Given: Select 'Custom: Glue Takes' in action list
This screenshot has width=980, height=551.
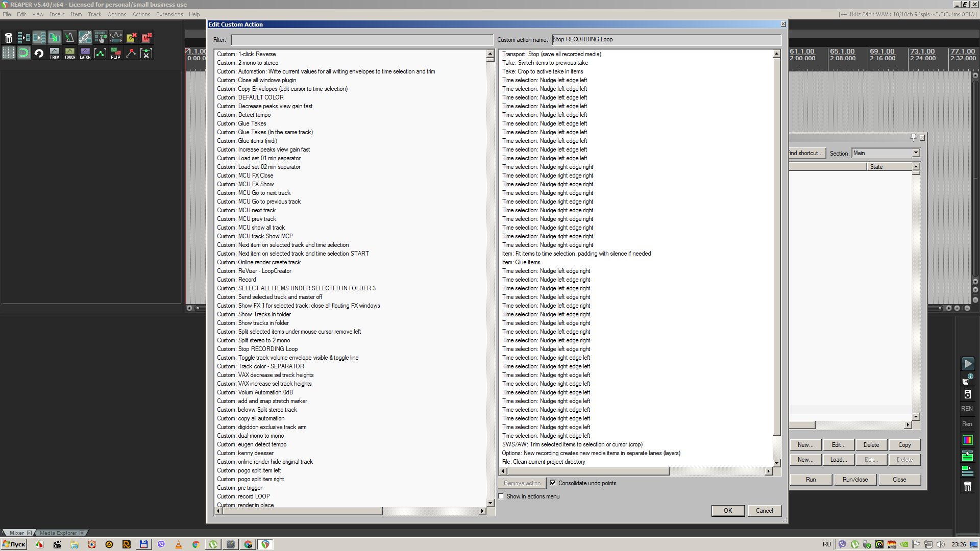Looking at the screenshot, I should click(252, 123).
